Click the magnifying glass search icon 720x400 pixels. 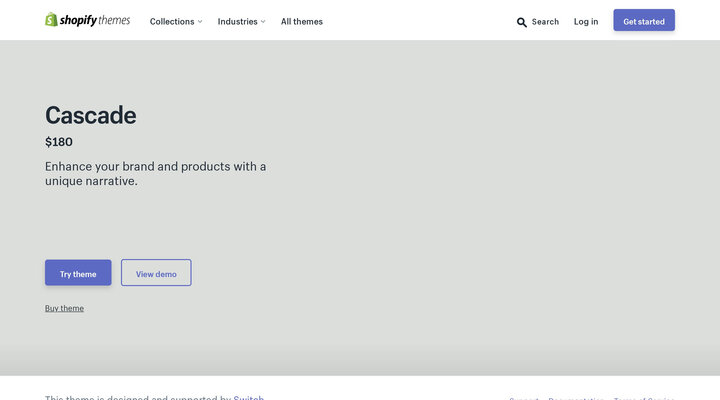(x=522, y=22)
